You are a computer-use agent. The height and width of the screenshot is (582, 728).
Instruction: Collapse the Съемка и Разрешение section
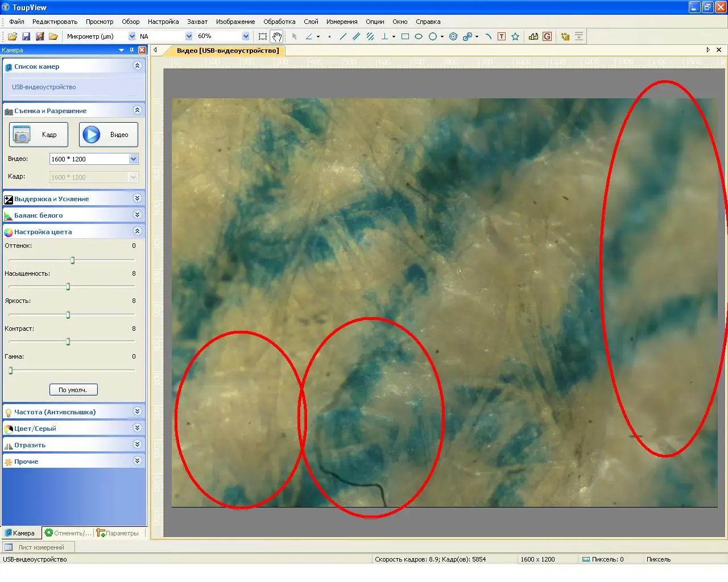coord(137,110)
